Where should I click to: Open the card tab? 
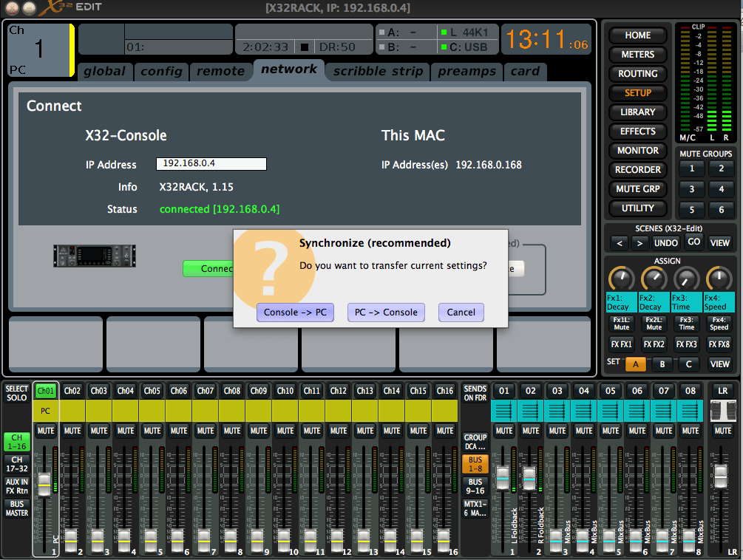pos(525,72)
